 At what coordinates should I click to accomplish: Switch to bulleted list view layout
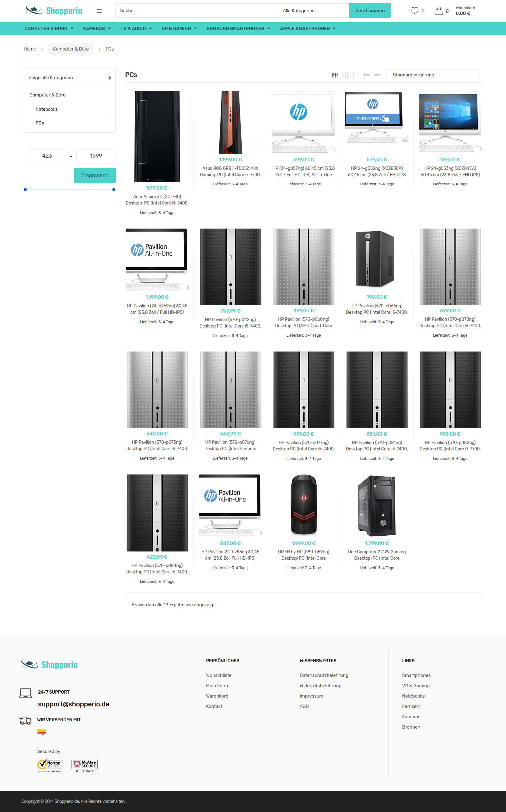(356, 75)
